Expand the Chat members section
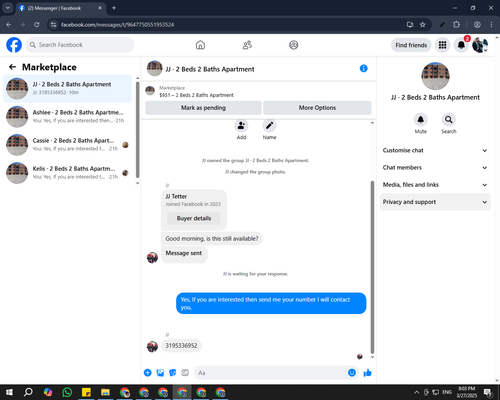Screen dimensions: 500x400 pyautogui.click(x=435, y=168)
